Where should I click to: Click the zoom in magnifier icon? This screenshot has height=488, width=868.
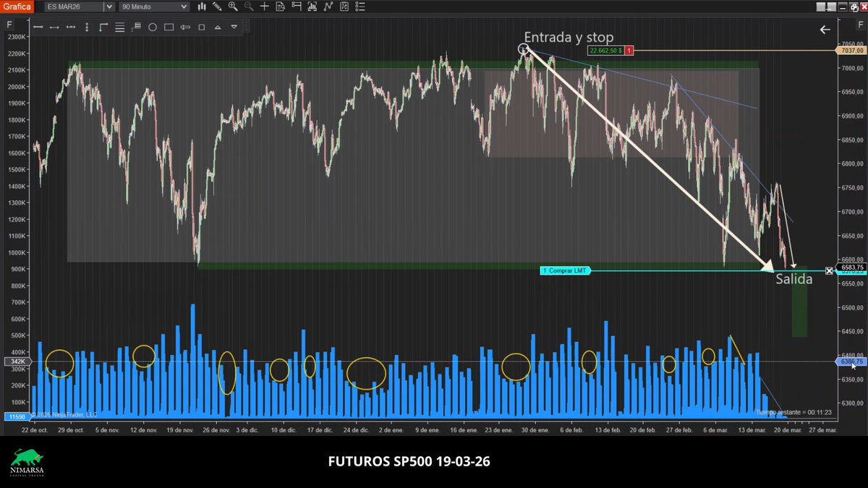tap(233, 7)
